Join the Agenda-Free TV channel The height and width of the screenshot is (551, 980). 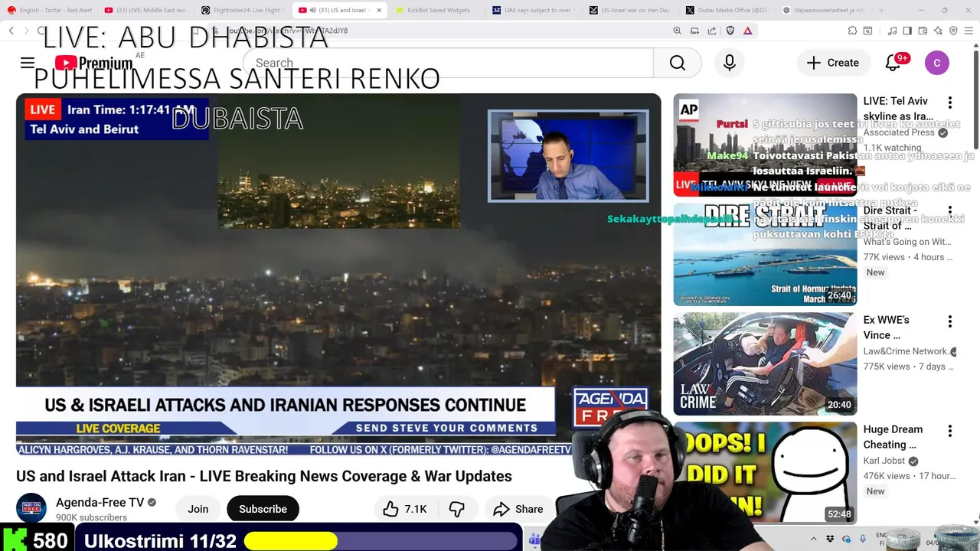[x=198, y=509]
